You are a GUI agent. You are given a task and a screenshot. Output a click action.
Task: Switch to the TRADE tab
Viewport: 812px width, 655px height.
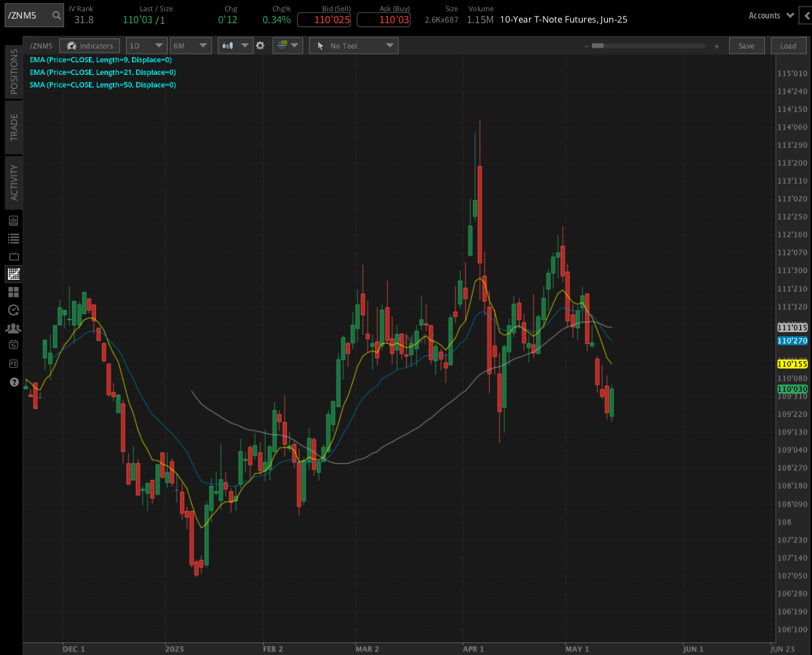[x=13, y=127]
